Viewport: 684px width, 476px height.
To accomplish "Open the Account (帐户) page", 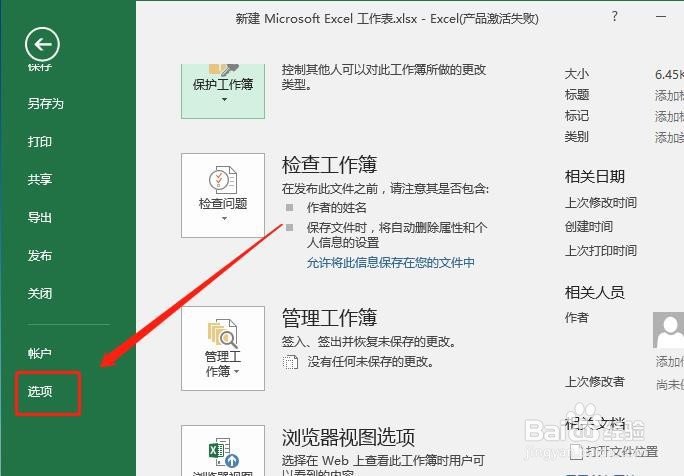I will tap(40, 353).
